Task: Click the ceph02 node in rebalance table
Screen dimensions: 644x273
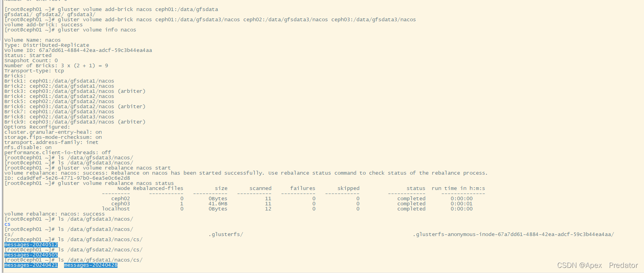Action: [121, 199]
